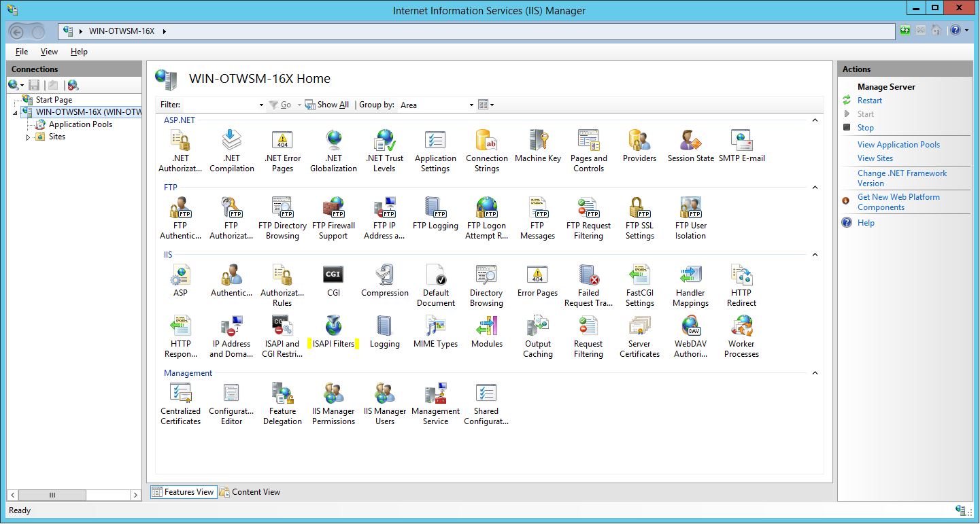Open Server Certificates feature
This screenshot has height=524, width=980.
pyautogui.click(x=640, y=336)
